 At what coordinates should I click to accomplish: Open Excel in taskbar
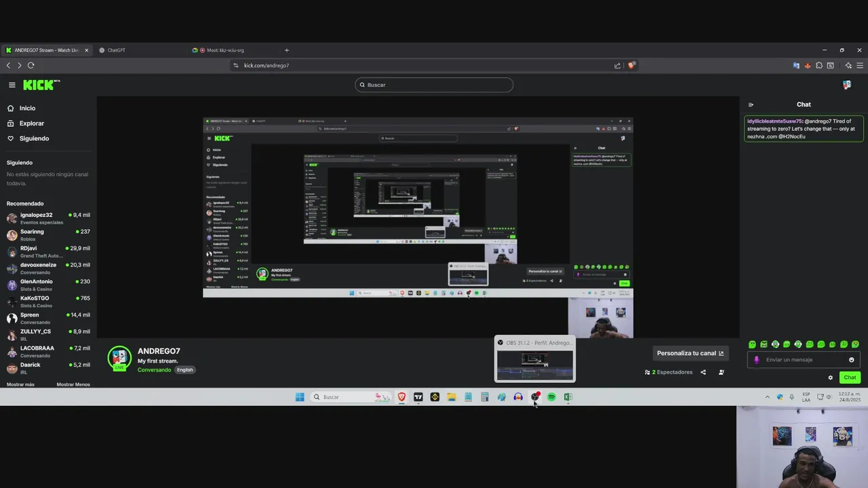568,397
